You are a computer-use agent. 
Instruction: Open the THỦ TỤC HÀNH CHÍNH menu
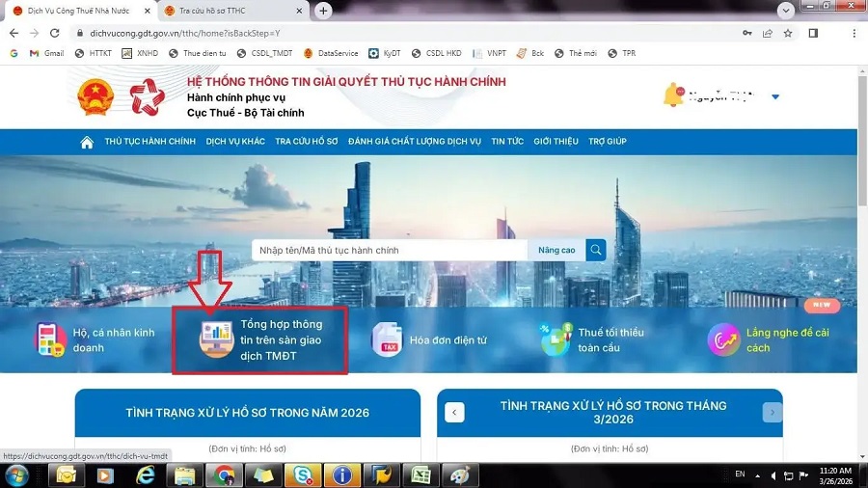pyautogui.click(x=150, y=142)
